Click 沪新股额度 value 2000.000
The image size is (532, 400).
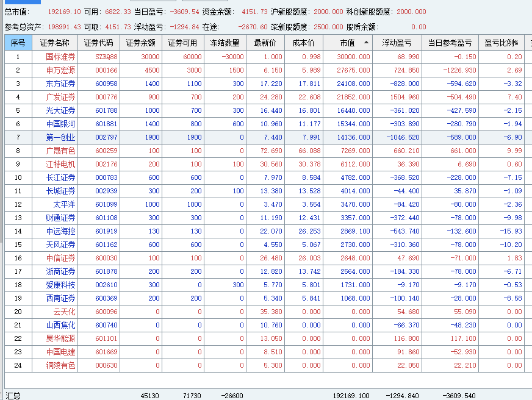pos(328,12)
